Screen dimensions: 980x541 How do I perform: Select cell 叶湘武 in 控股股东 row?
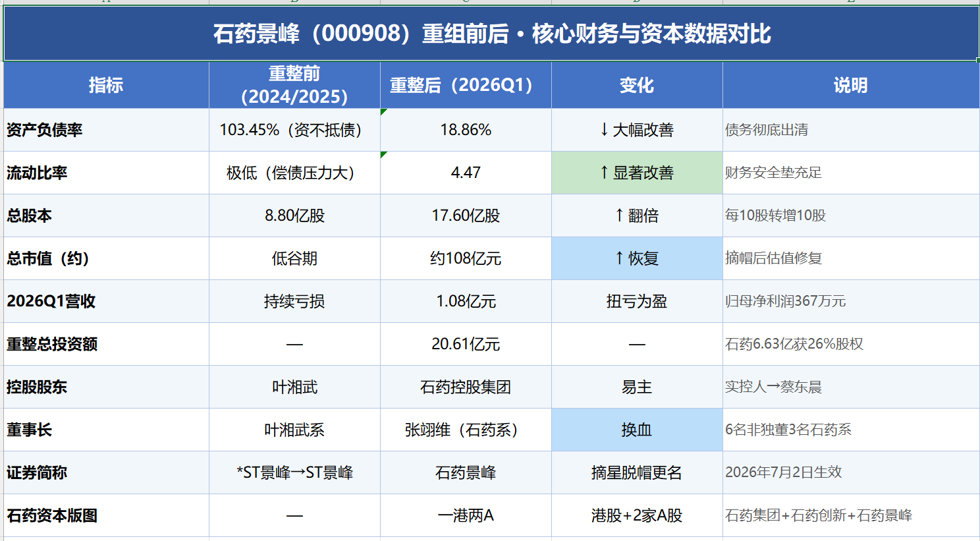[294, 387]
